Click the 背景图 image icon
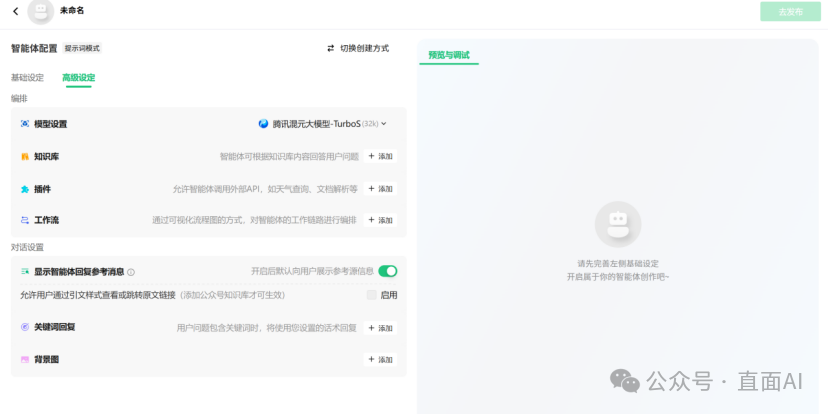Viewport: 828px width, 414px height. pos(25,360)
